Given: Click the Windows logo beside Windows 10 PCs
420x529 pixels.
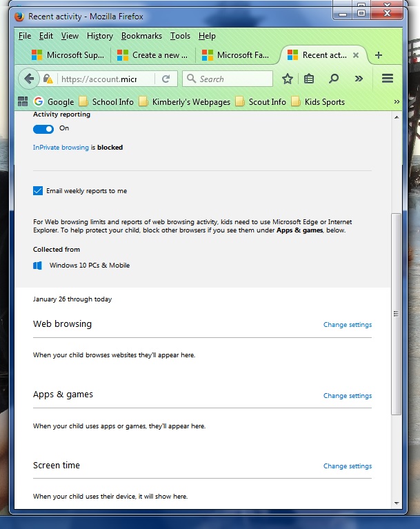Looking at the screenshot, I should (37, 266).
